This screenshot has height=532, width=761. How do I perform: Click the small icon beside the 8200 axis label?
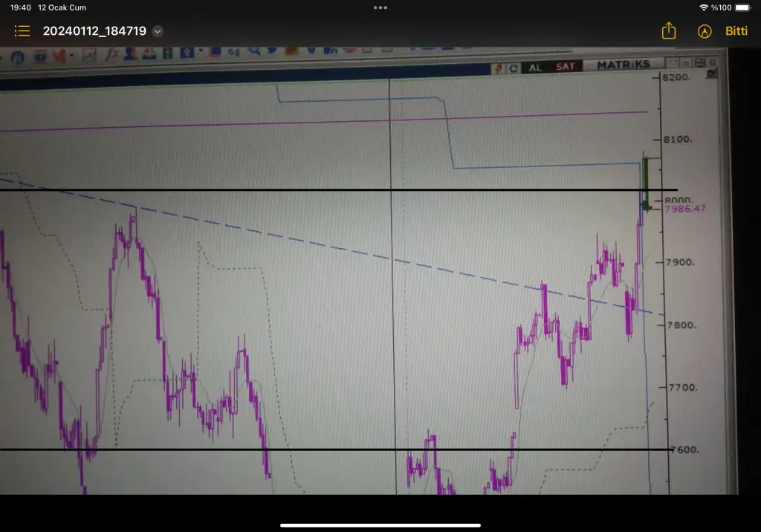(711, 74)
